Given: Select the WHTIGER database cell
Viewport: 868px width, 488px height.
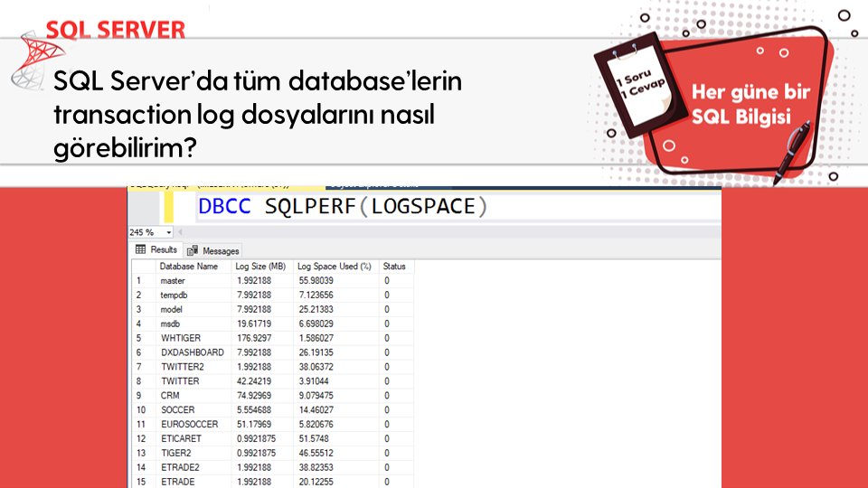Looking at the screenshot, I should (x=193, y=338).
